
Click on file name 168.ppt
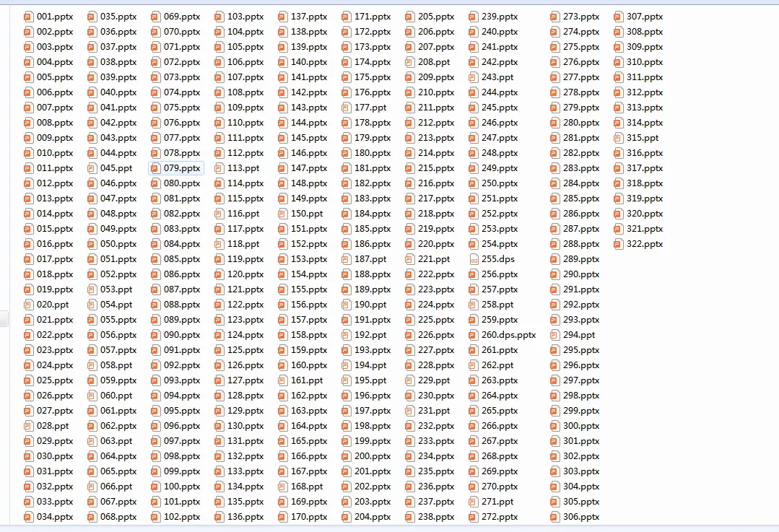pos(307,487)
